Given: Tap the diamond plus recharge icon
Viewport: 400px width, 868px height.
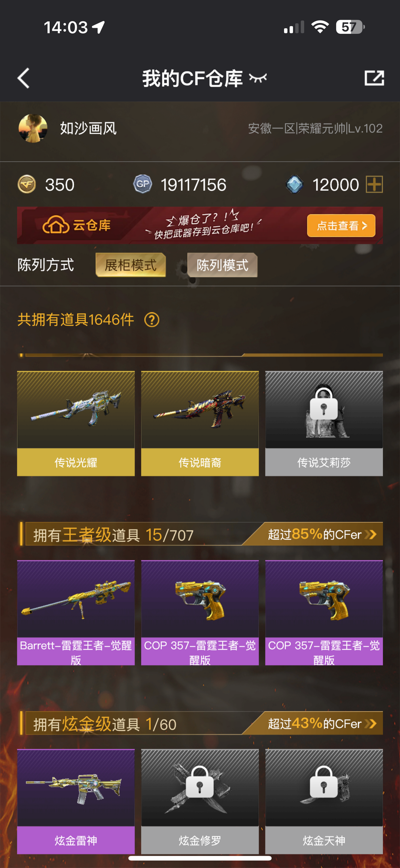Looking at the screenshot, I should pyautogui.click(x=374, y=184).
